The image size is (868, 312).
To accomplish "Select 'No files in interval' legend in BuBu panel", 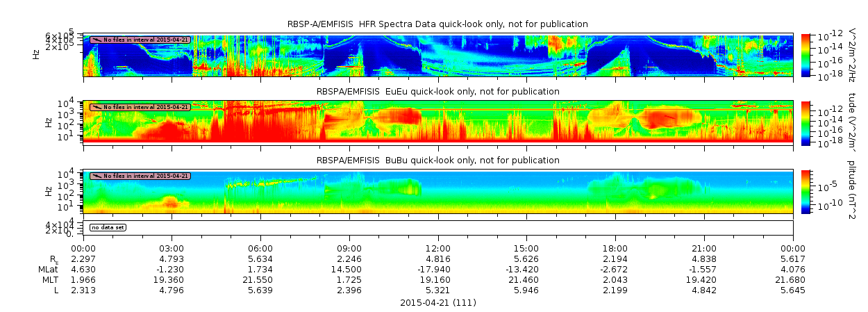I will coord(140,176).
